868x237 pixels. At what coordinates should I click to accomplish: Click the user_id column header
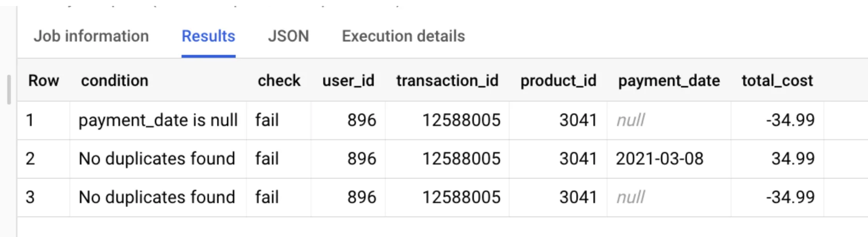348,81
